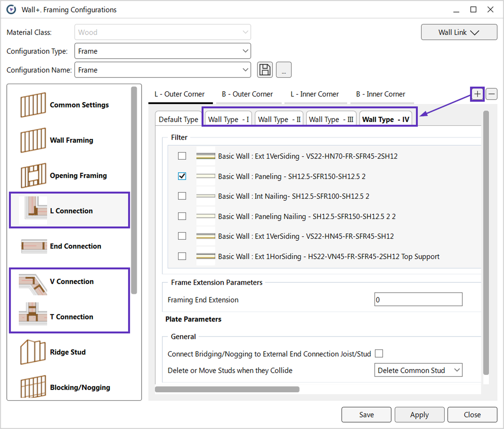This screenshot has width=504, height=429.
Task: Uncheck Basic Wall Paneling SH12.5 filter
Action: (x=182, y=176)
